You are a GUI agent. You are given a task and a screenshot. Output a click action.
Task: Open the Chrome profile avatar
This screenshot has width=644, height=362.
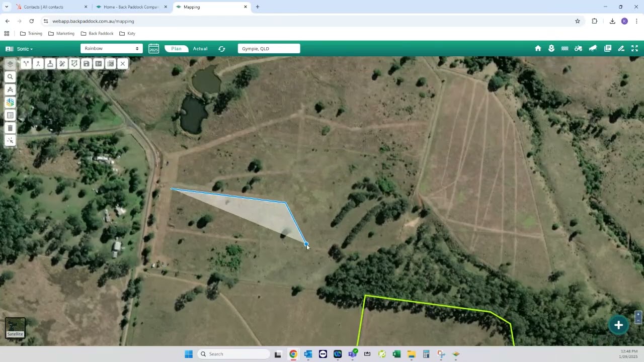click(624, 21)
